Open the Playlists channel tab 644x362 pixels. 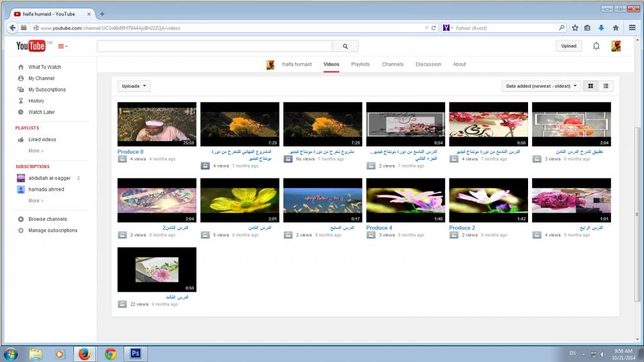tap(360, 64)
